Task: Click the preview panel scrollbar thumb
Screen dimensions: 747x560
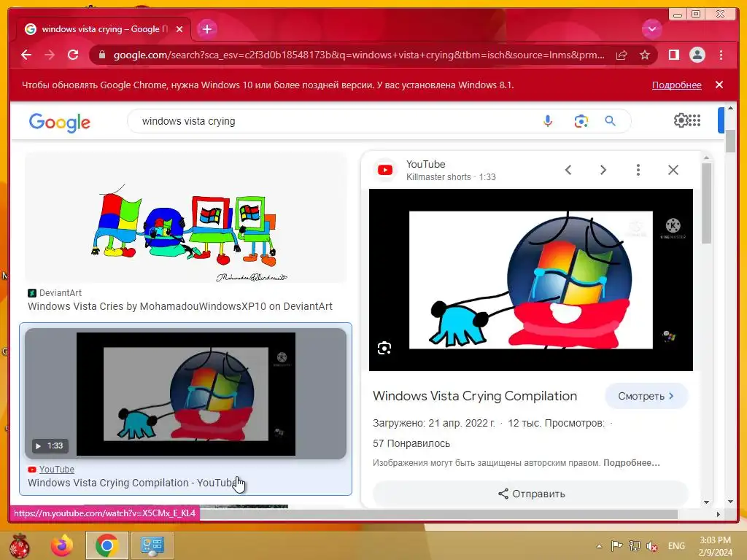Action: [706, 203]
